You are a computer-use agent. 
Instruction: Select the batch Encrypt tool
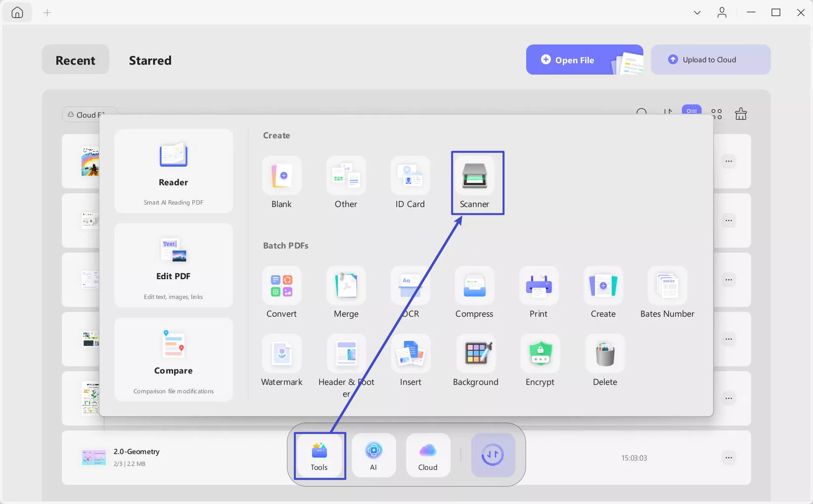[540, 360]
